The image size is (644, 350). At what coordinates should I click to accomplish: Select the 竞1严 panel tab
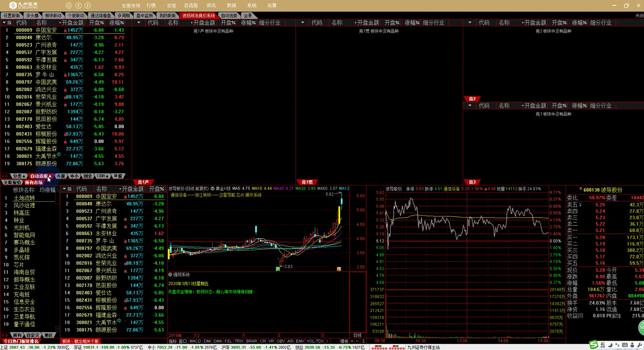pyautogui.click(x=143, y=182)
